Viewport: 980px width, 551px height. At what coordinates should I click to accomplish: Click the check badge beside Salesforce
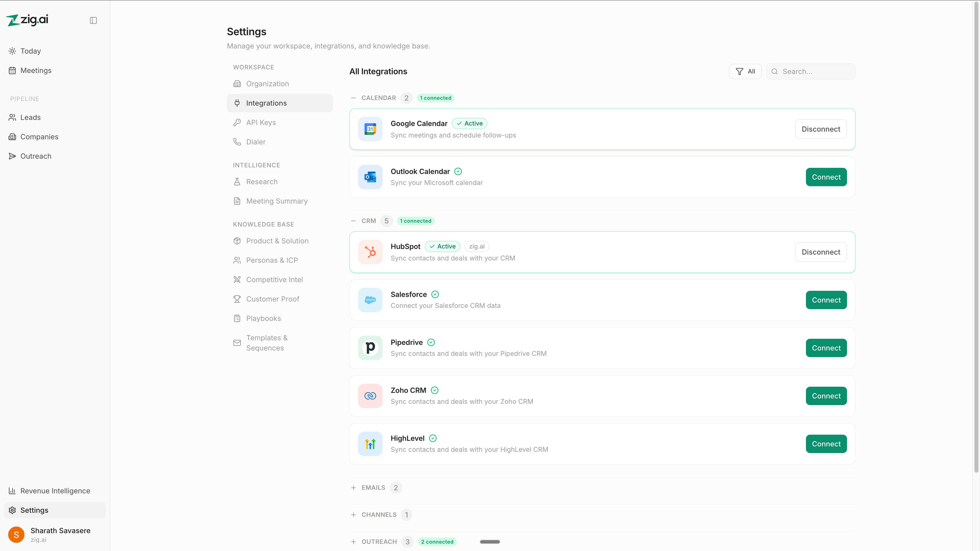(x=435, y=294)
